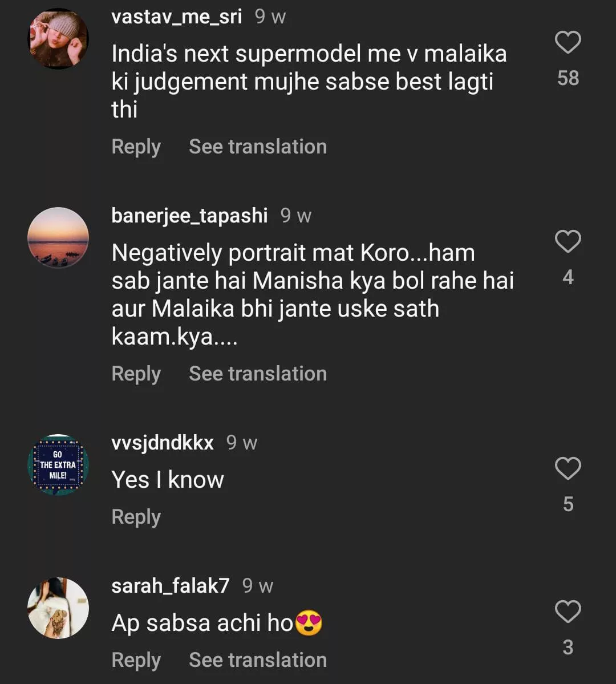Like banerjee_tapashi's comment with the heart

(x=568, y=242)
